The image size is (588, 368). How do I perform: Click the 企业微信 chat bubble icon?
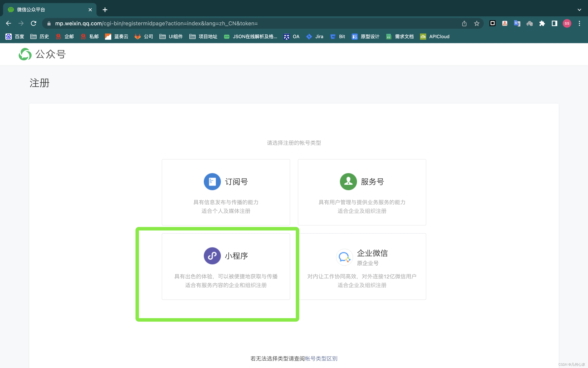pos(344,257)
